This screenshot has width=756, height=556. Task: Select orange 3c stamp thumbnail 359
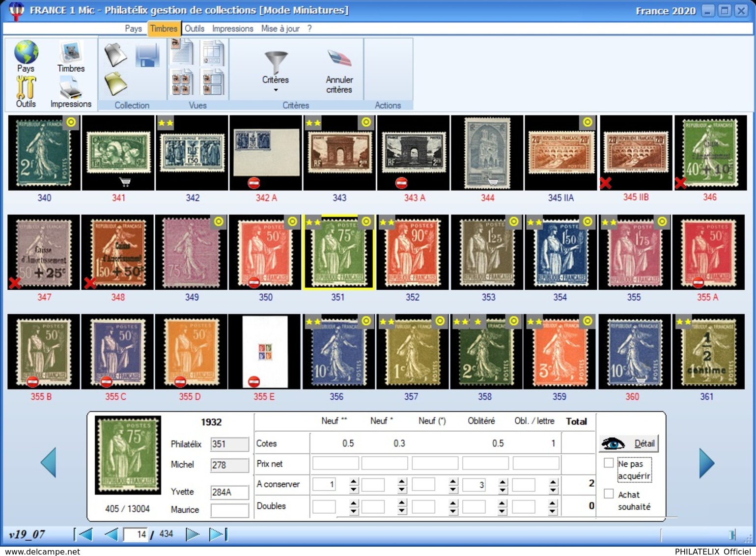coord(560,352)
